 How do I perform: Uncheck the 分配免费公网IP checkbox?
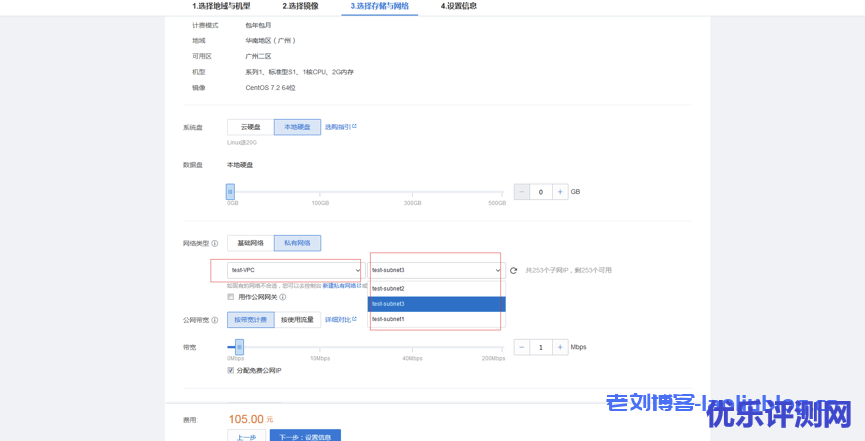click(231, 370)
